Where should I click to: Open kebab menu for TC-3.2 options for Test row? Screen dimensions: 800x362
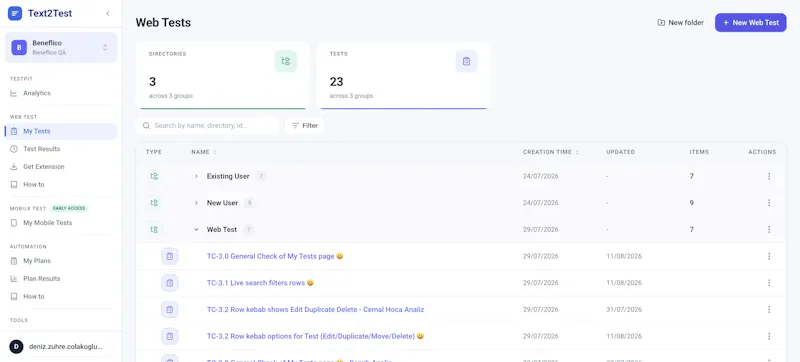[x=769, y=336]
